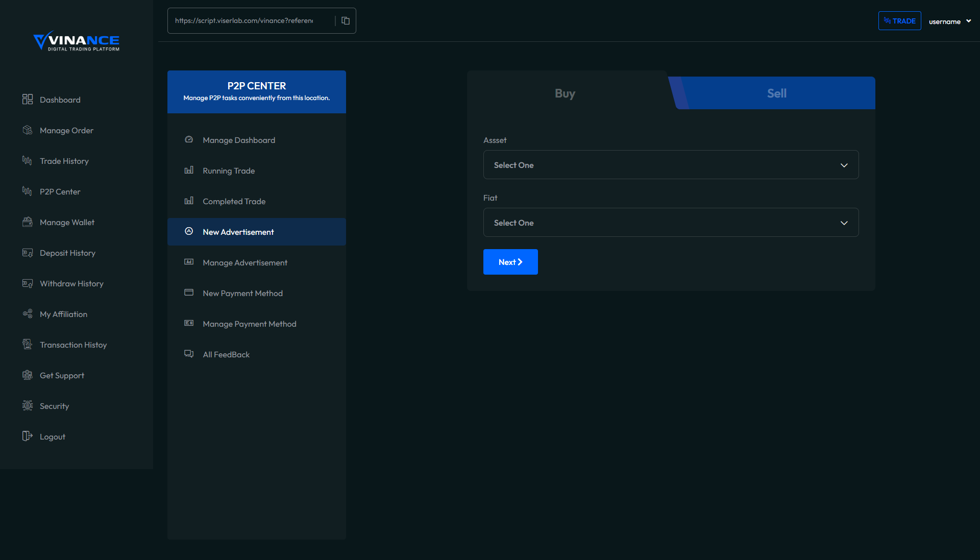
Task: Click the Logout door icon
Action: (28, 436)
